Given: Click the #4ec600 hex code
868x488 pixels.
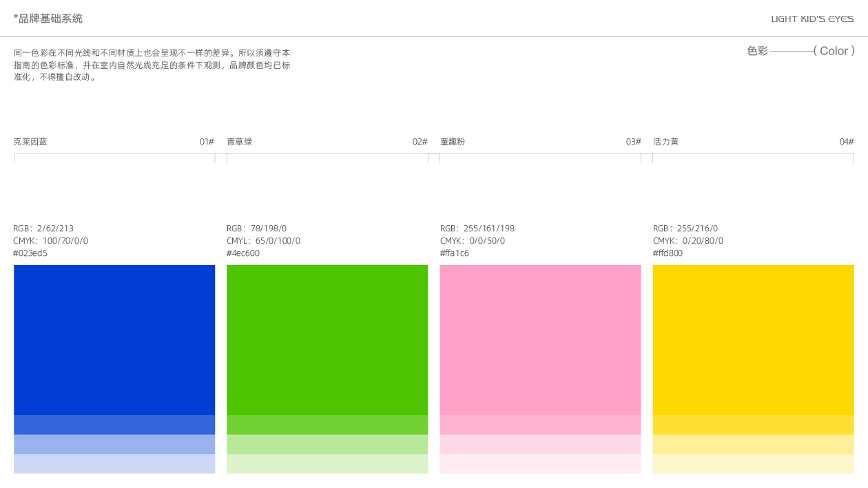Looking at the screenshot, I should tap(243, 253).
